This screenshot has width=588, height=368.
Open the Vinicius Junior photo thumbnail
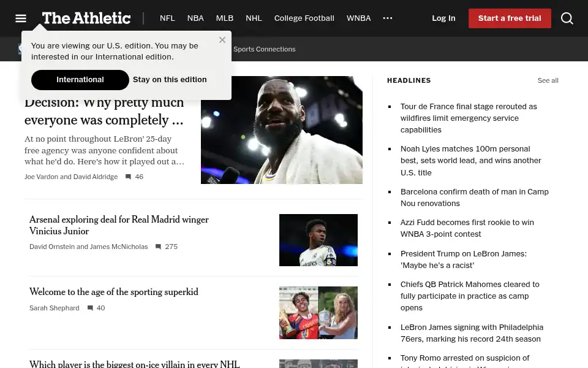coord(318,240)
